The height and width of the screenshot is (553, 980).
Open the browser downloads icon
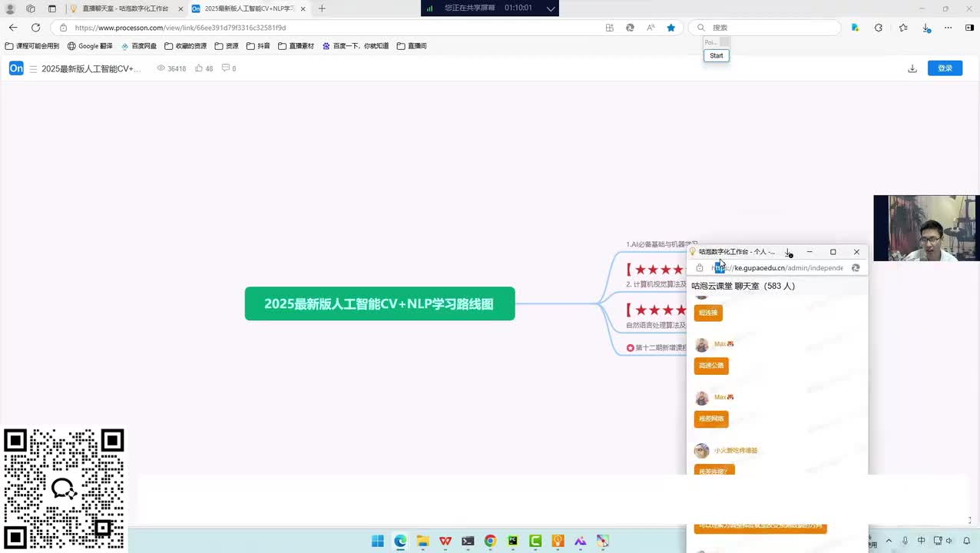[x=926, y=28]
